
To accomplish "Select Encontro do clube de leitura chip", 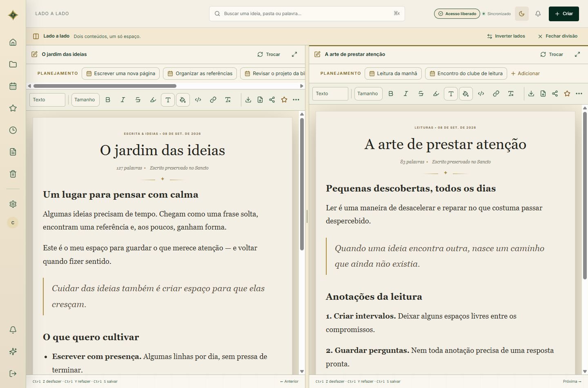I will click(466, 74).
